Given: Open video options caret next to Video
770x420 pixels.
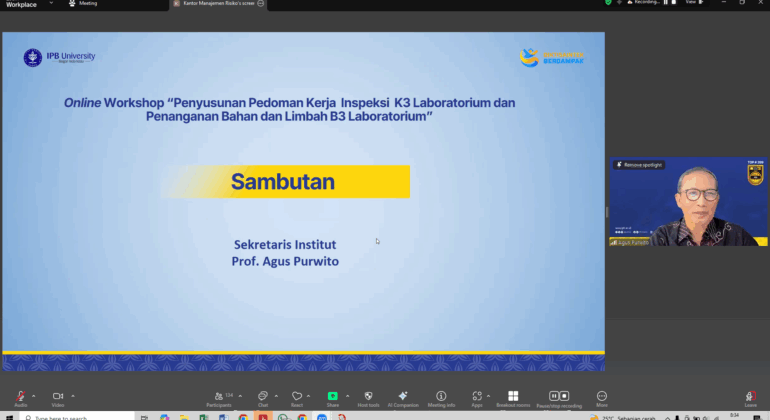Looking at the screenshot, I should pyautogui.click(x=73, y=396).
